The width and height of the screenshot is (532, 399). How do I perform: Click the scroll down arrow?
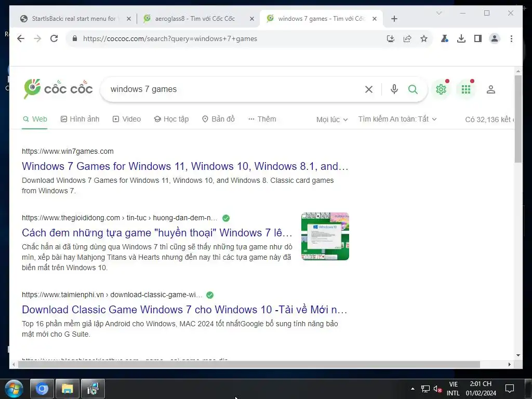pos(518,355)
